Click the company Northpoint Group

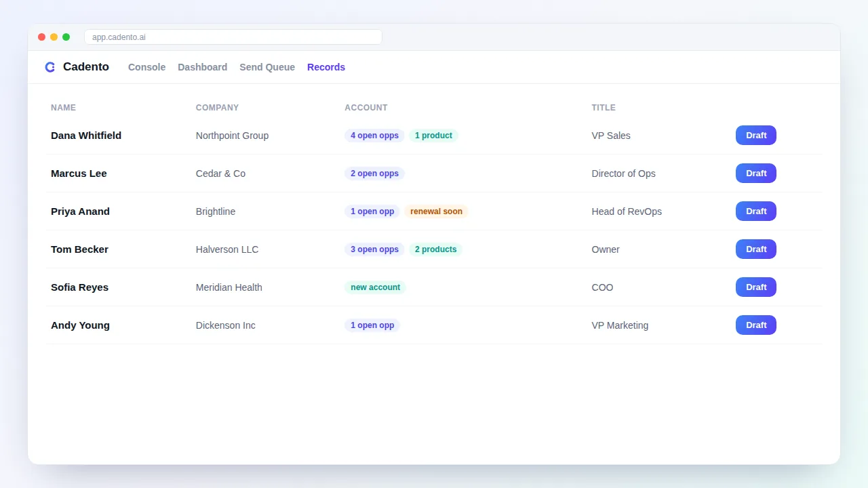(x=232, y=136)
